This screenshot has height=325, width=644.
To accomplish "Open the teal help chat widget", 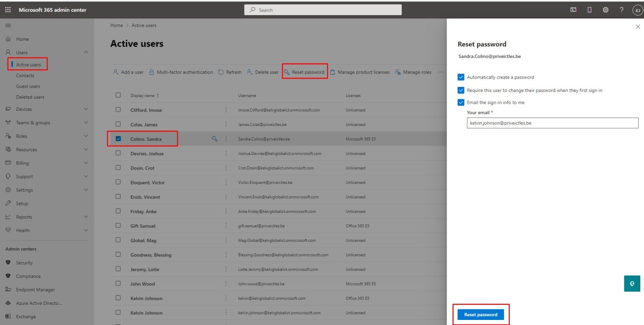I will click(x=632, y=283).
